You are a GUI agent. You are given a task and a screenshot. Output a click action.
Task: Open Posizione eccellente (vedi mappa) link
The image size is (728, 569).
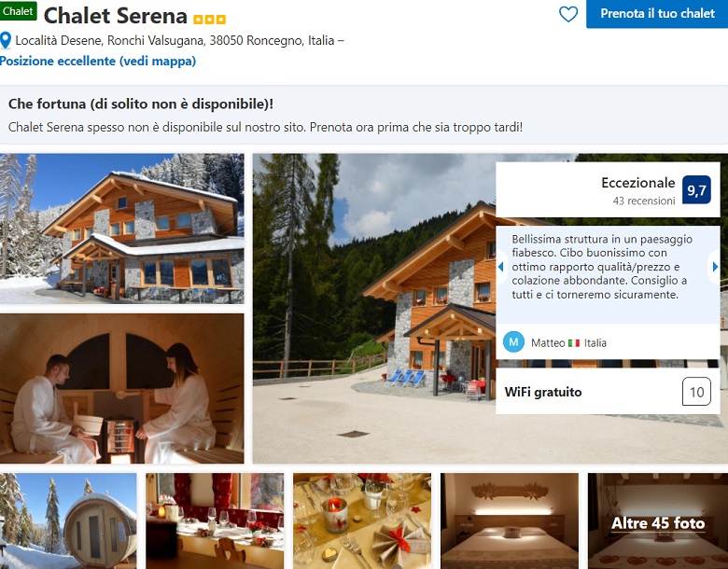[x=98, y=61]
